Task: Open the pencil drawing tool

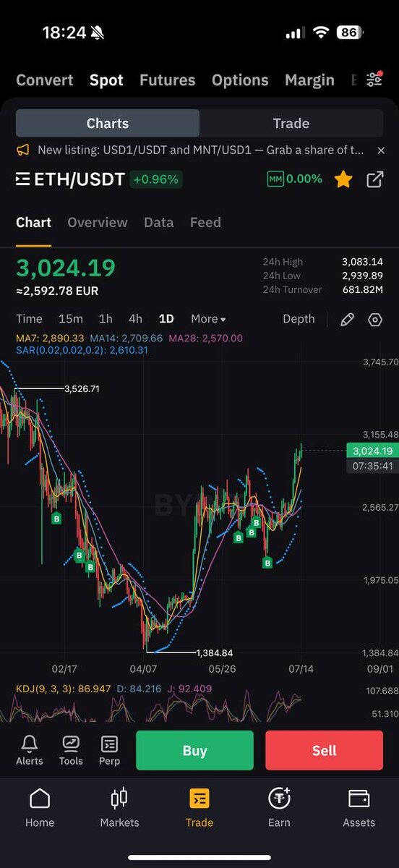Action: 347,320
